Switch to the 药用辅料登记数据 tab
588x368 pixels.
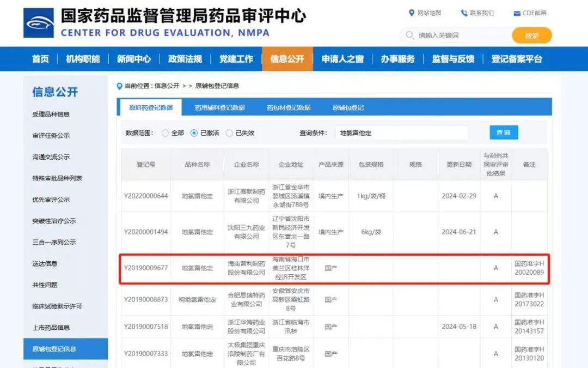coord(220,107)
